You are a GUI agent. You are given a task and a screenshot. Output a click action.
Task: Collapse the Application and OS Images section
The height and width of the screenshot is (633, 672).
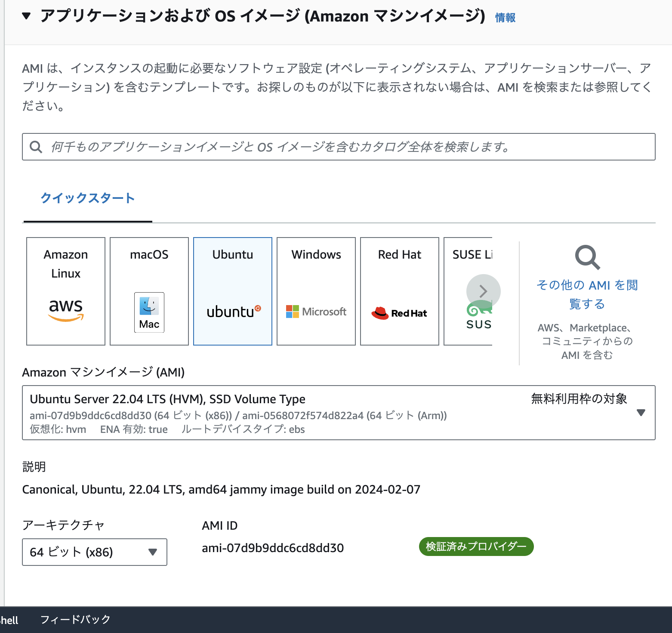[x=27, y=16]
